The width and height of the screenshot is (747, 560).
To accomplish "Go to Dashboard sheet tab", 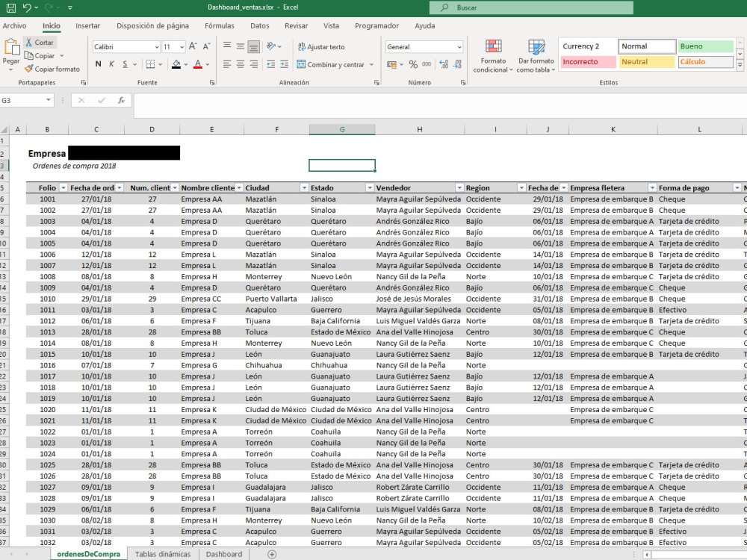I will tap(224, 554).
